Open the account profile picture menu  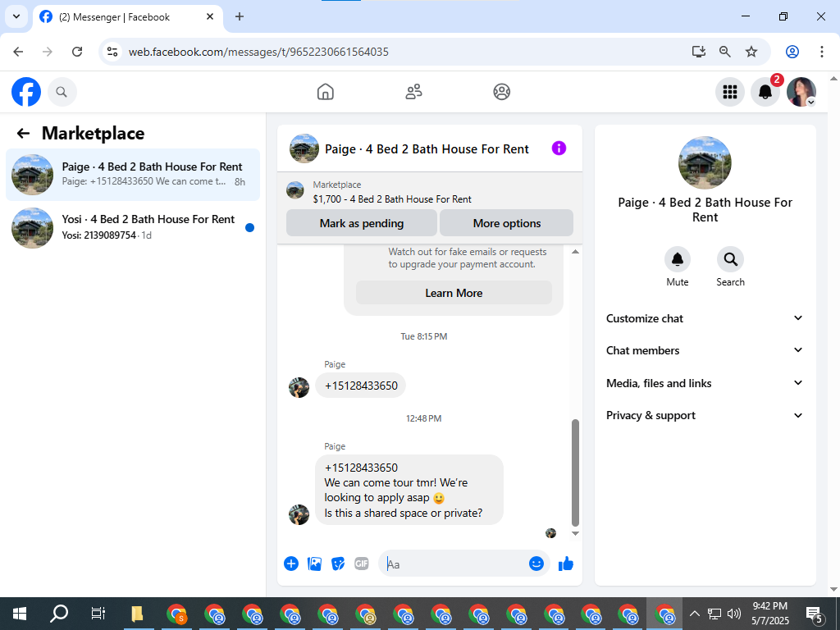coord(801,92)
